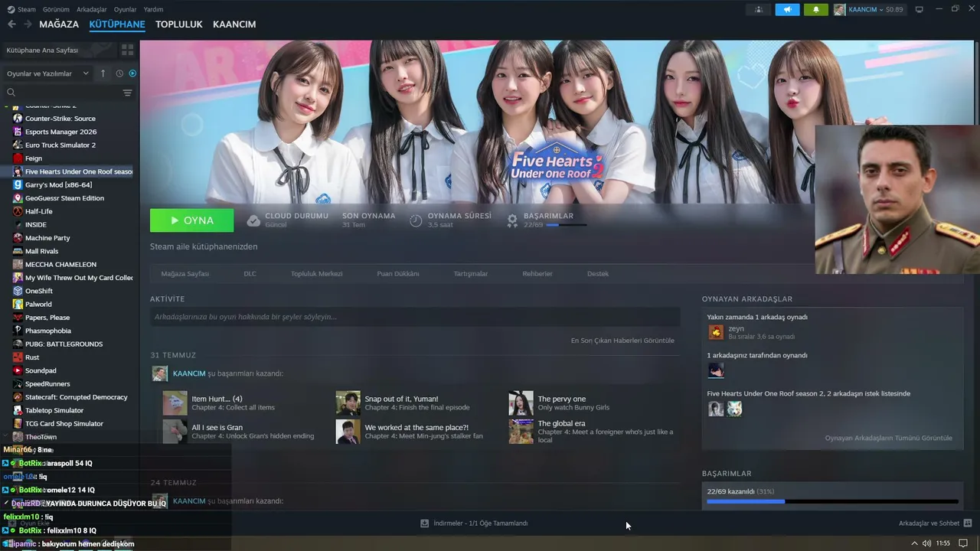Open the library collections grid view
This screenshot has width=980, height=551.
(127, 50)
